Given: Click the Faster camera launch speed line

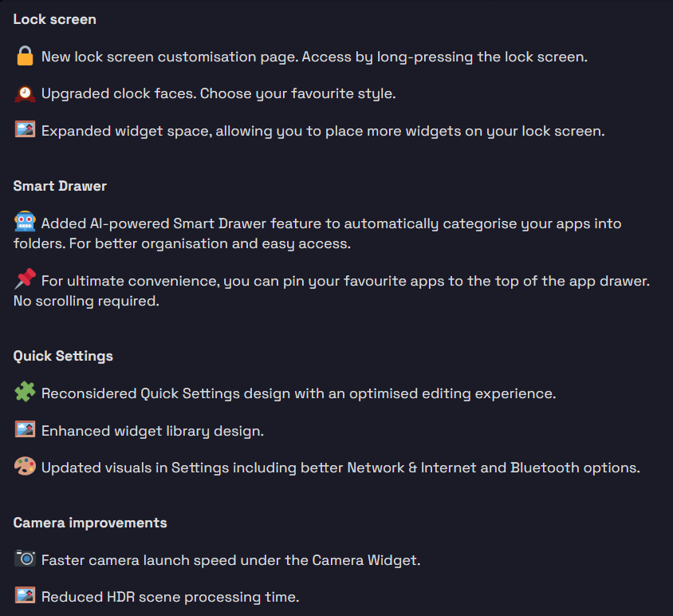Looking at the screenshot, I should pos(231,560).
